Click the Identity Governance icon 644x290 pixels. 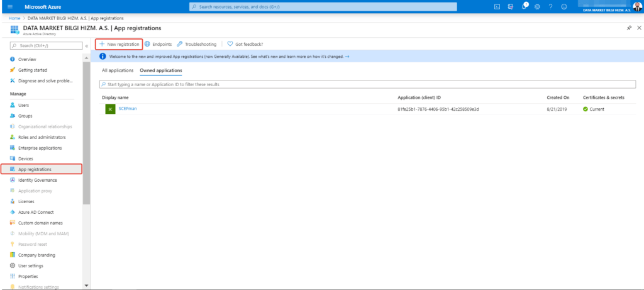click(x=13, y=180)
